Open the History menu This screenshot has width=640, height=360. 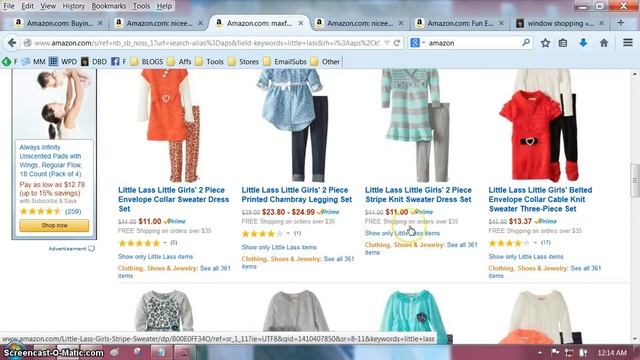click(73, 6)
